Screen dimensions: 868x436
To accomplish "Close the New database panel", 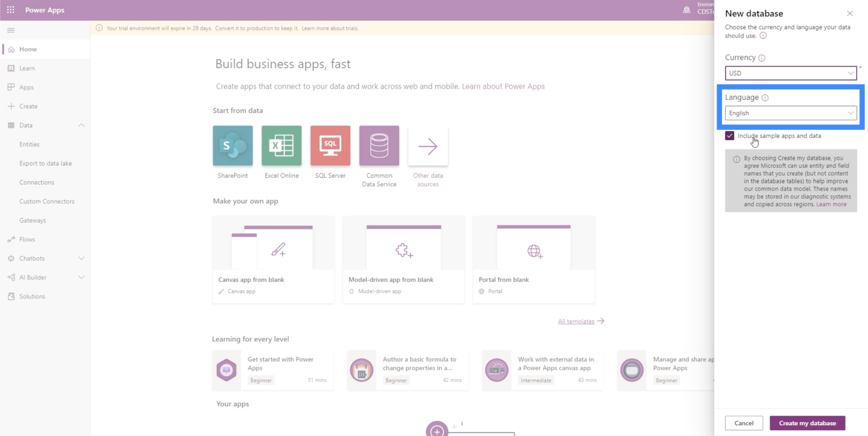I will tap(850, 13).
